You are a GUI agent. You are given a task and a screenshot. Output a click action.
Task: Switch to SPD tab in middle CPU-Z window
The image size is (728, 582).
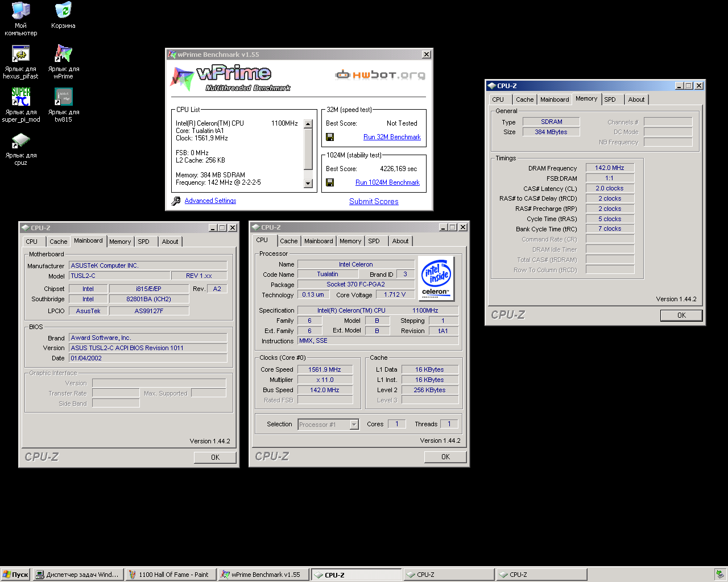(374, 241)
